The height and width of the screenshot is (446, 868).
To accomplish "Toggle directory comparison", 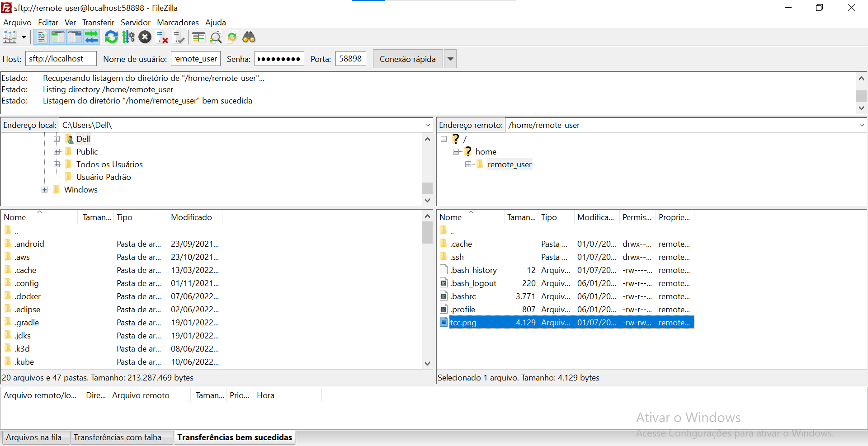I will tap(216, 37).
